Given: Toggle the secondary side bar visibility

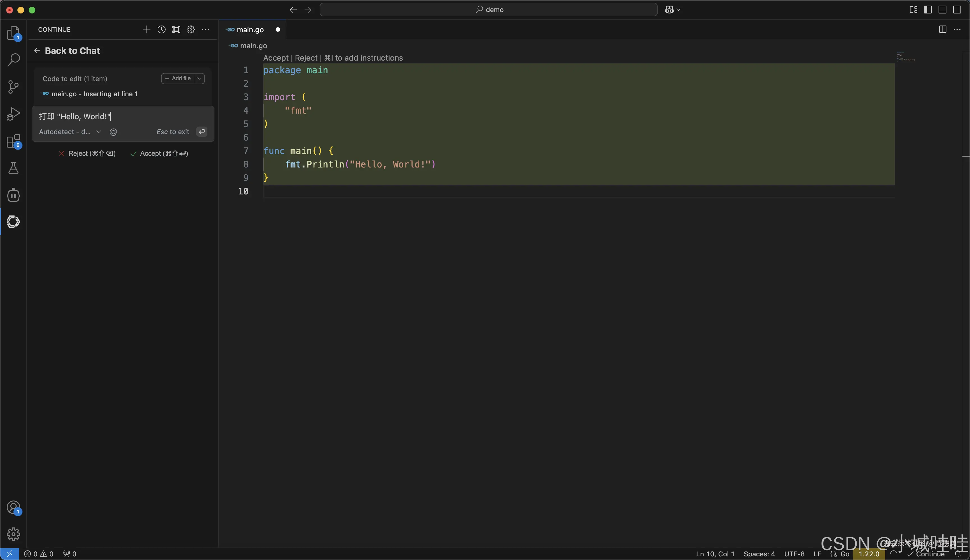Looking at the screenshot, I should coord(957,10).
